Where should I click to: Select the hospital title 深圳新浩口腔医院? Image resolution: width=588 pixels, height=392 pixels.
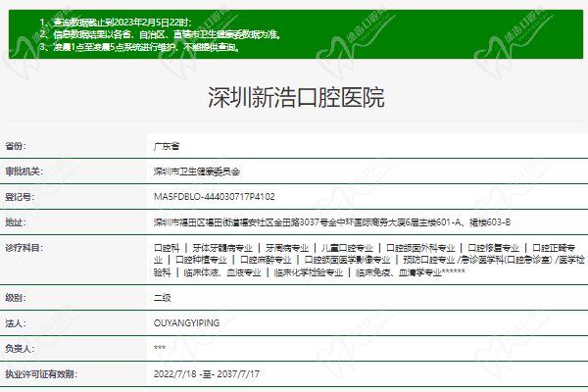(x=296, y=98)
